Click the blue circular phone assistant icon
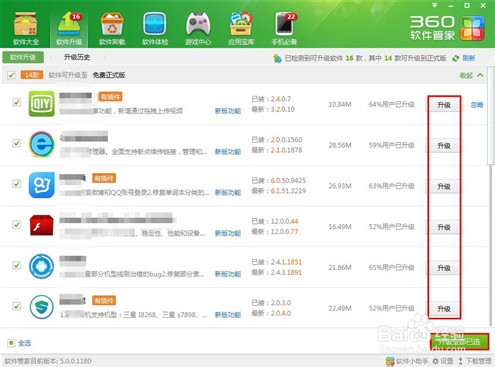Viewport: 495px width, 367px height. [41, 266]
